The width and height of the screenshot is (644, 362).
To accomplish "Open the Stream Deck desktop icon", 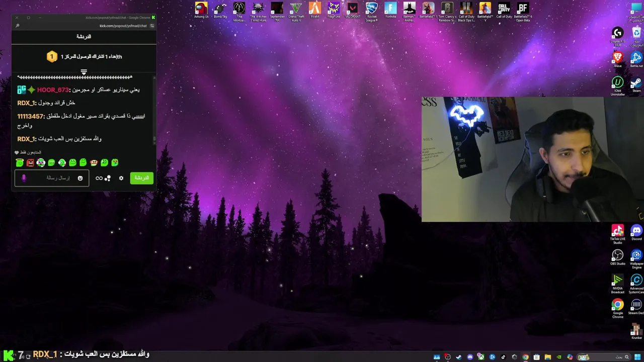I will [x=636, y=307].
